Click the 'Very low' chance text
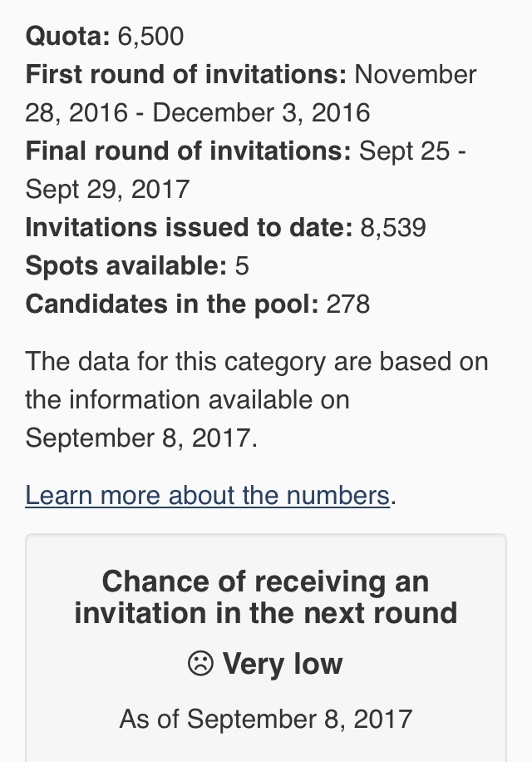532x762 pixels. point(283,663)
